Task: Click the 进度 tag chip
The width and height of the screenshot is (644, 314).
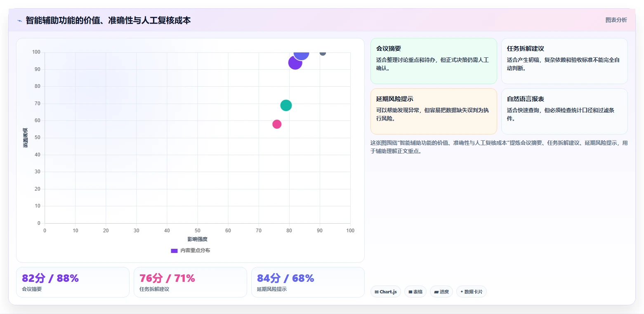Action: pos(441,292)
